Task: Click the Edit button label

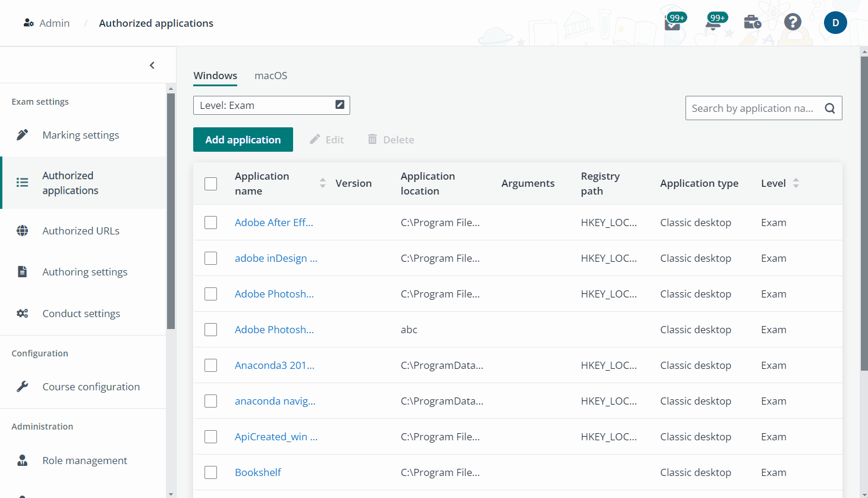Action: click(335, 140)
